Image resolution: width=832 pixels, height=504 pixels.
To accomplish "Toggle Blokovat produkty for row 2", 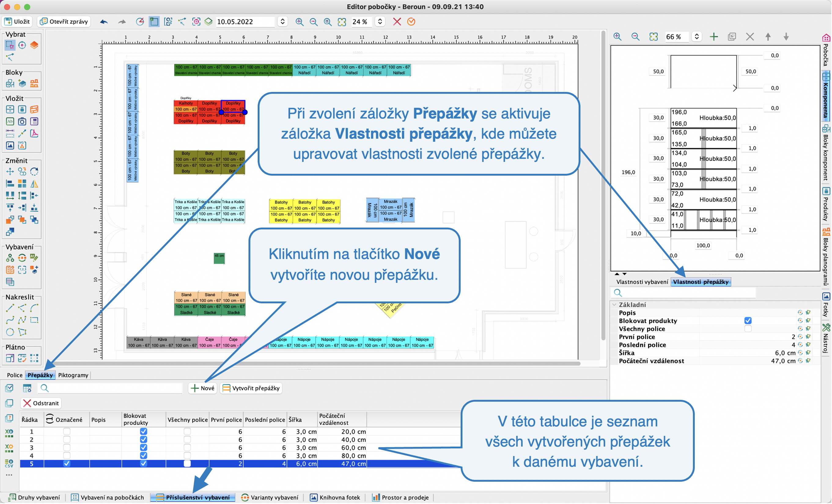I will [x=144, y=440].
